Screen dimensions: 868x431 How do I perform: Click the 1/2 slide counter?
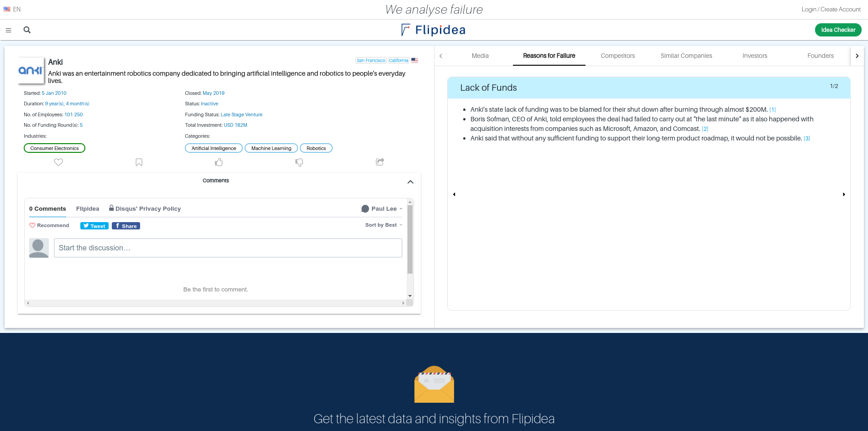tap(834, 86)
